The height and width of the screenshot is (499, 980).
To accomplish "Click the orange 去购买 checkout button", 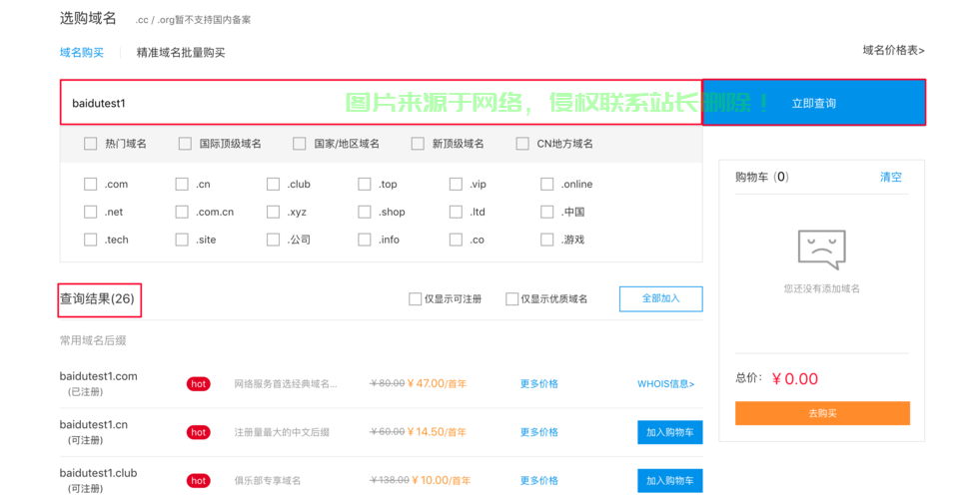I will (822, 413).
